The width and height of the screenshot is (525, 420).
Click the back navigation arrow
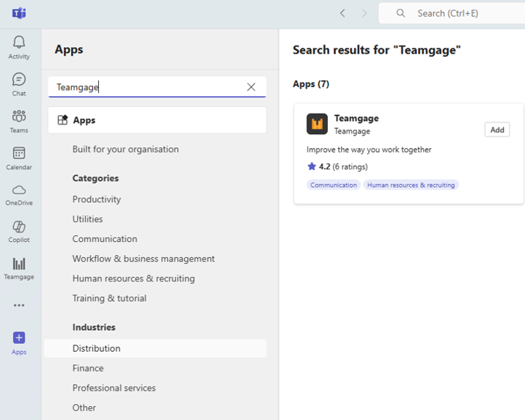tap(342, 13)
